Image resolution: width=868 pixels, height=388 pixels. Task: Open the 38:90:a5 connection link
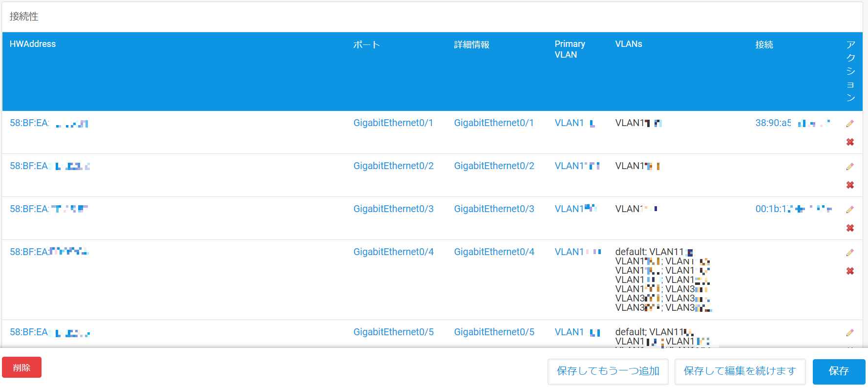pos(793,123)
